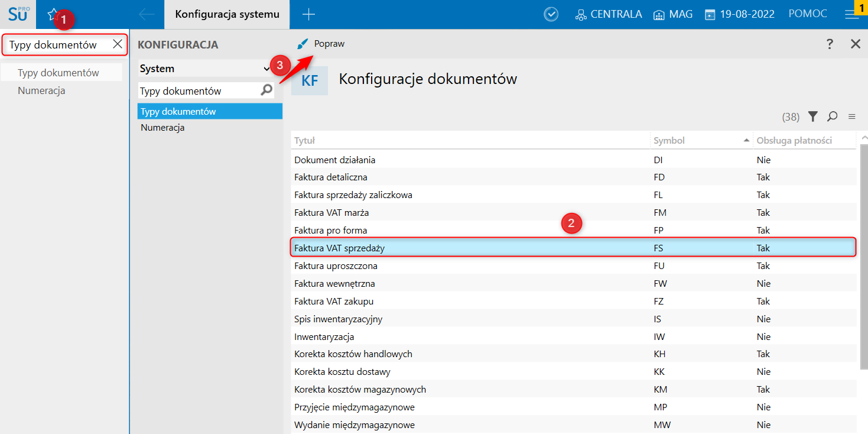Select Korekta kosztów magazynowych row

click(x=574, y=389)
